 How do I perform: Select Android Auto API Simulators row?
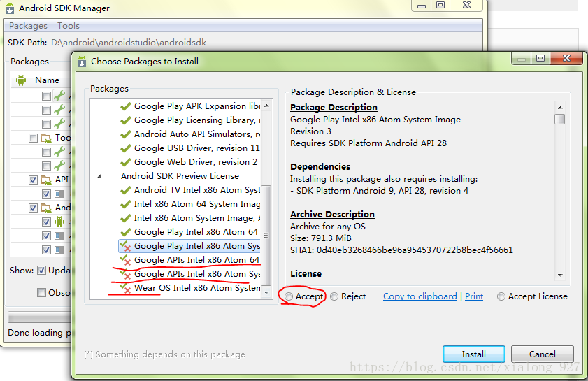click(190, 134)
